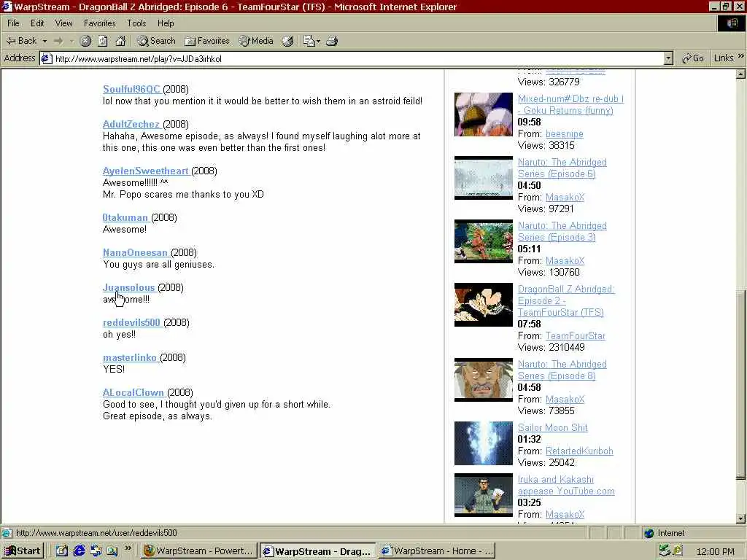The height and width of the screenshot is (560, 747).
Task: Open the Tools menu
Action: click(136, 23)
